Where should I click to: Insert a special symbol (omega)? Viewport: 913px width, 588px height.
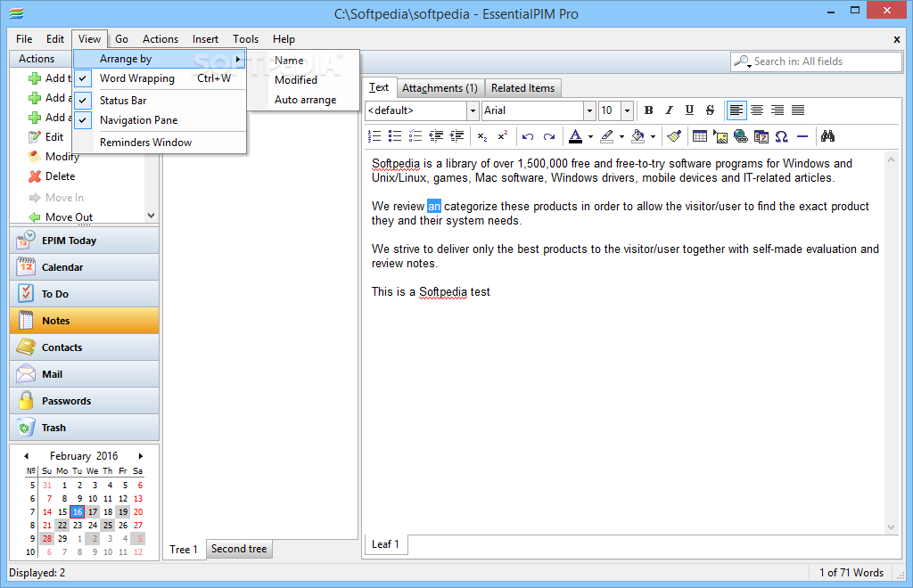tap(781, 136)
